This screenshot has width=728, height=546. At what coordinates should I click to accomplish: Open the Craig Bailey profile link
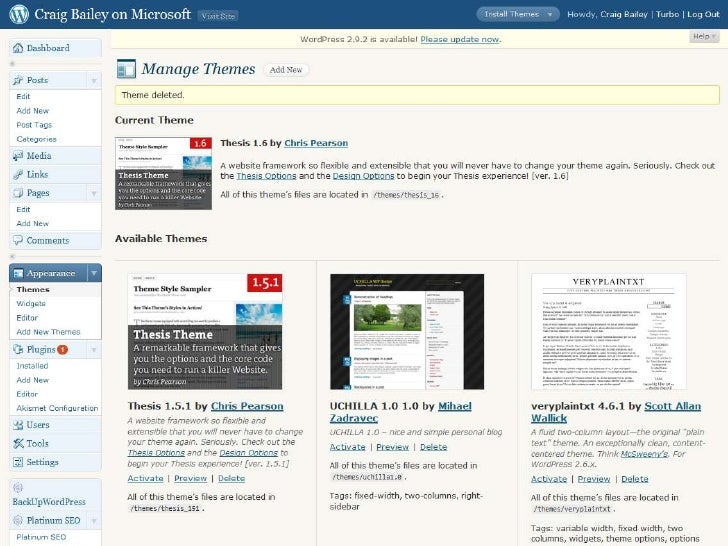(624, 14)
